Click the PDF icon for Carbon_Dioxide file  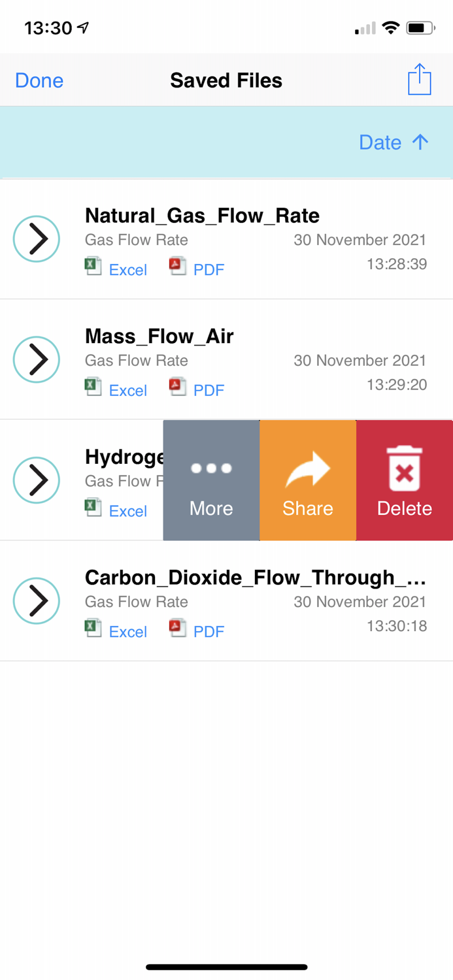(x=177, y=629)
